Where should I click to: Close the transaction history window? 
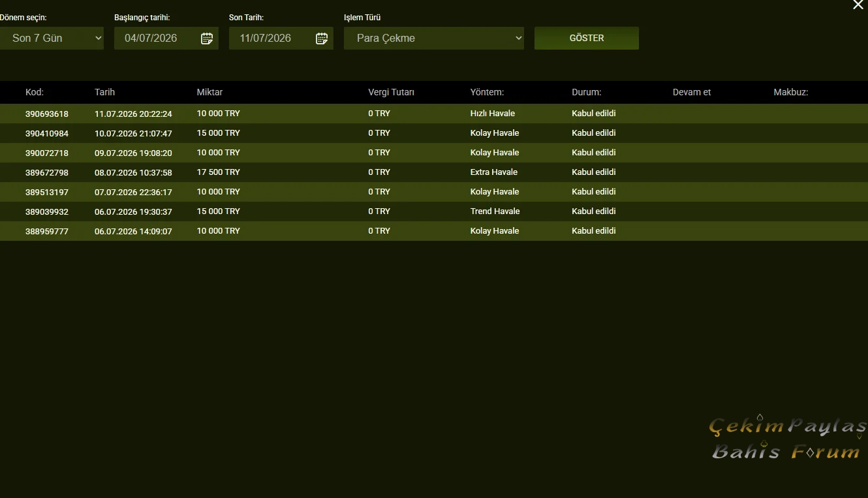858,5
